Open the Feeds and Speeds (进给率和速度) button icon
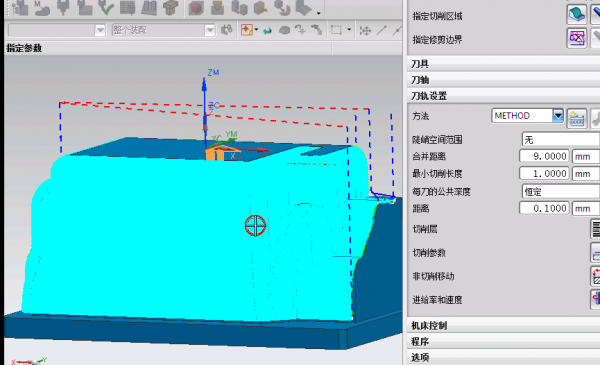600x365 pixels. 595,299
